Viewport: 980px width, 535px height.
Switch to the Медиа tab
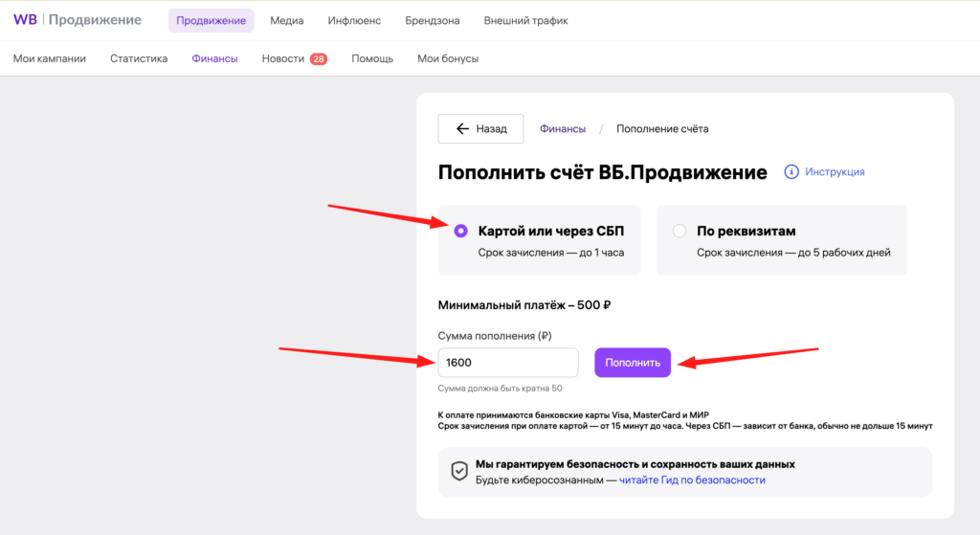click(287, 21)
